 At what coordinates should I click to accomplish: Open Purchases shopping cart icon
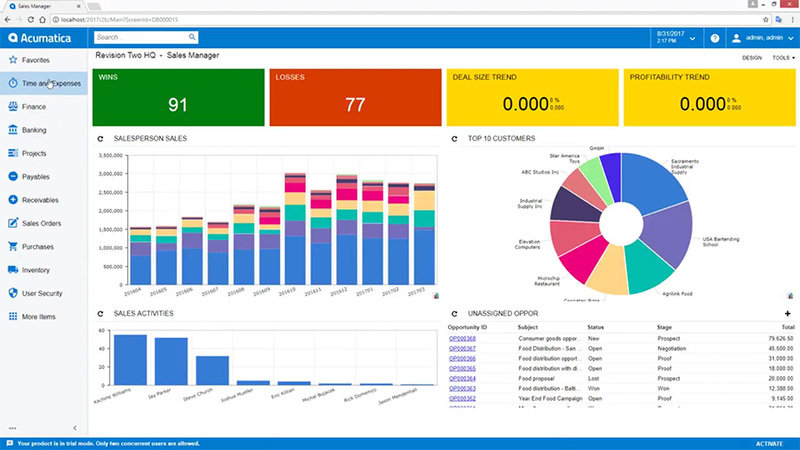tap(13, 246)
